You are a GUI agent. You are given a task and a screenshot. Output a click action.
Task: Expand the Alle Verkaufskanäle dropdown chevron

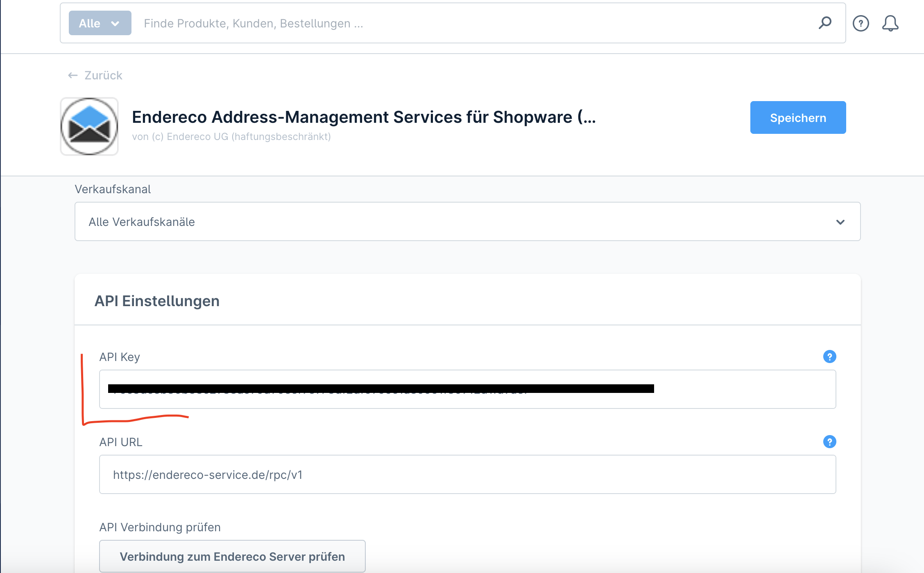tap(840, 222)
